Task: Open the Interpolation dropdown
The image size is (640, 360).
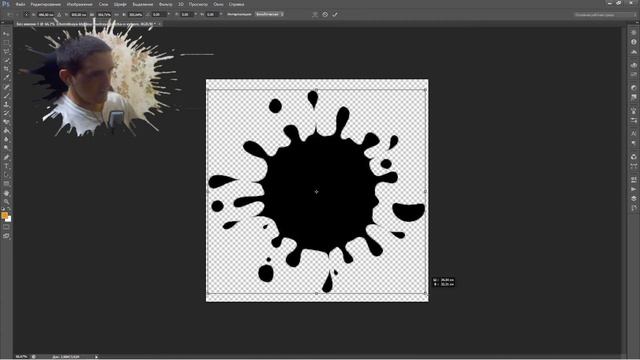Action: coord(269,14)
